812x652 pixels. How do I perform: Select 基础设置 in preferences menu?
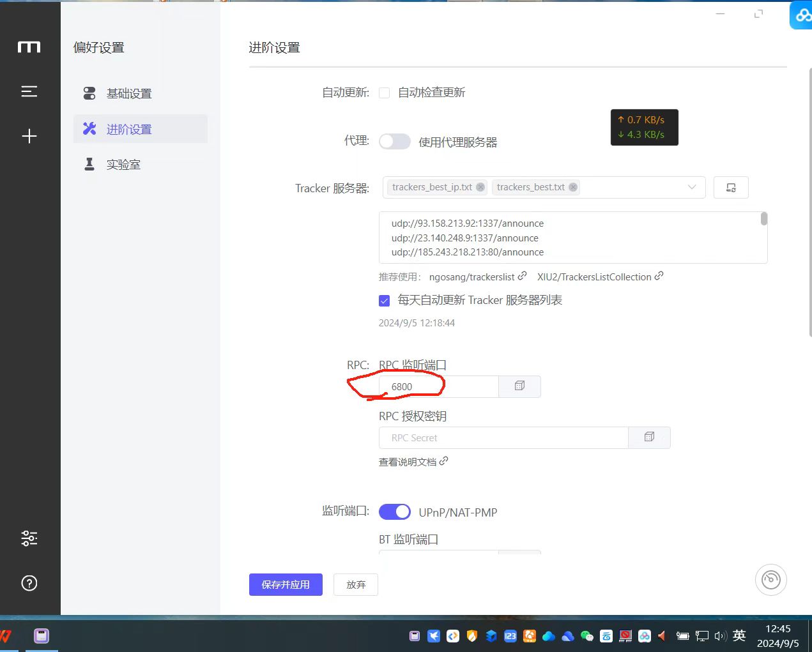129,94
